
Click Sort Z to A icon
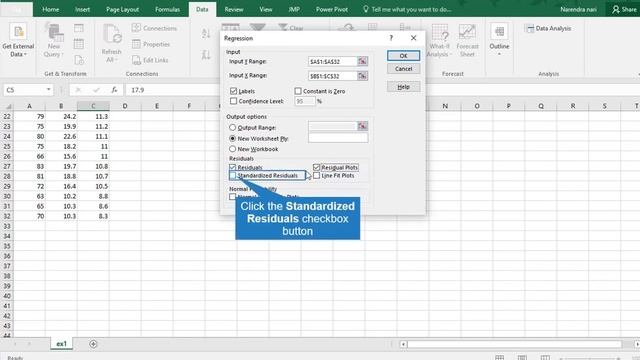pos(206,54)
